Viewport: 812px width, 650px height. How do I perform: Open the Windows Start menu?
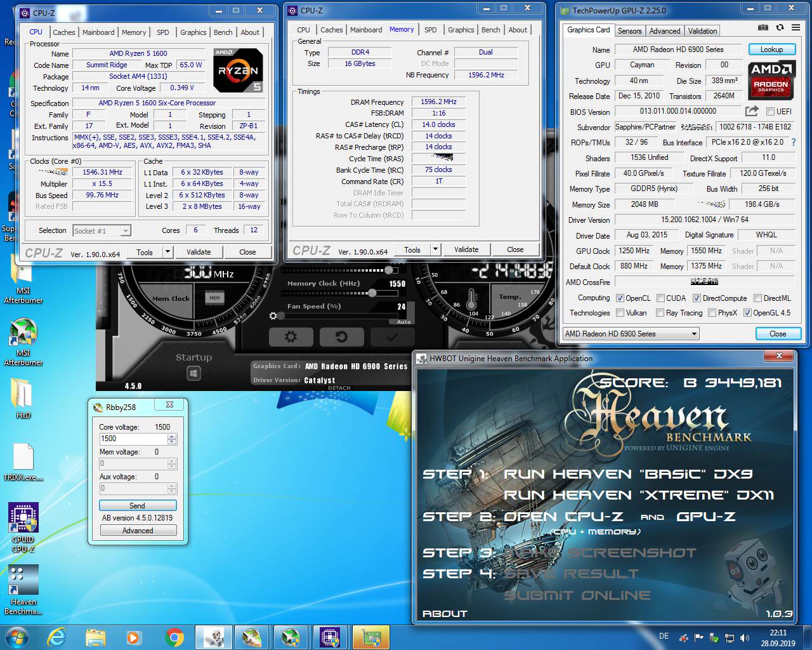pos(16,637)
